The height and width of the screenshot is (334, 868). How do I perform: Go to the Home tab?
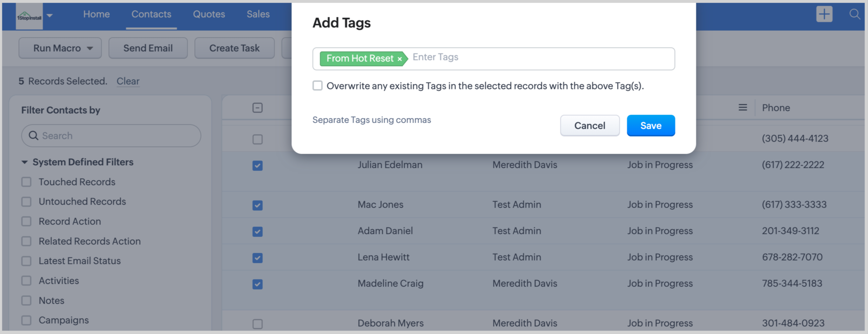pyautogui.click(x=96, y=14)
